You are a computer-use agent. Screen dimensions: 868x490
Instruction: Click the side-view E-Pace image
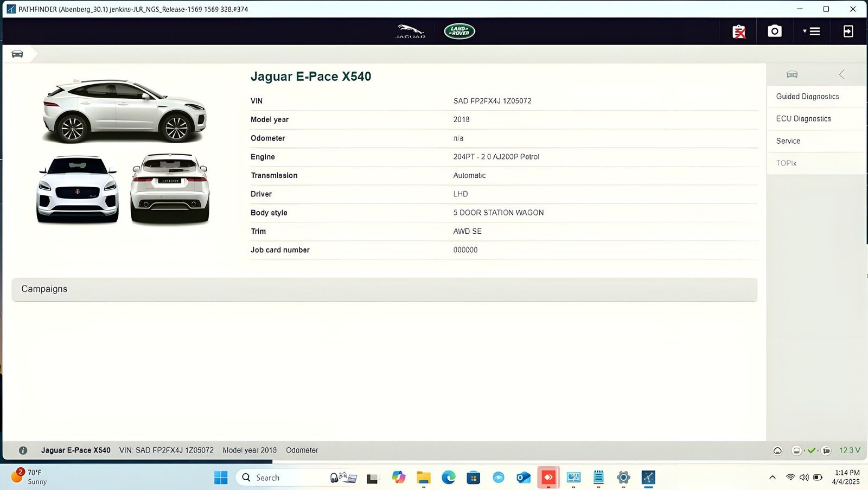pyautogui.click(x=124, y=111)
